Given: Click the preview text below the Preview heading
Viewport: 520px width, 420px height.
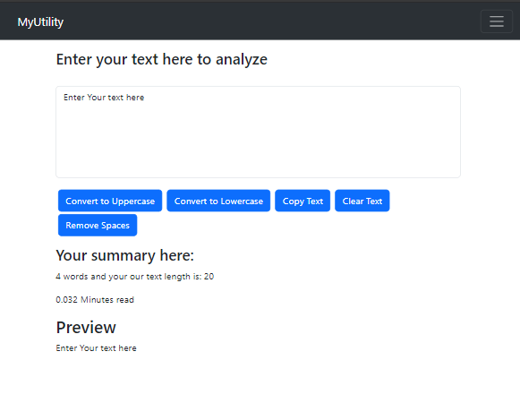Looking at the screenshot, I should tap(96, 348).
